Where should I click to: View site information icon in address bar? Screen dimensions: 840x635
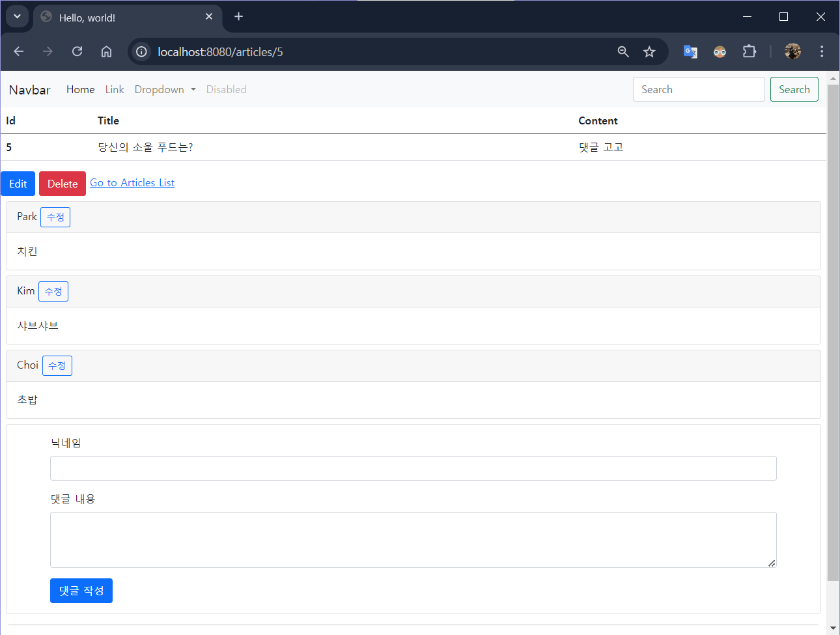click(x=141, y=51)
